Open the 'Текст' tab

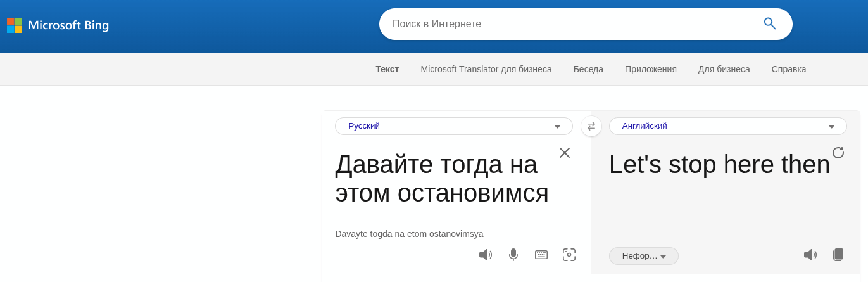pyautogui.click(x=387, y=69)
